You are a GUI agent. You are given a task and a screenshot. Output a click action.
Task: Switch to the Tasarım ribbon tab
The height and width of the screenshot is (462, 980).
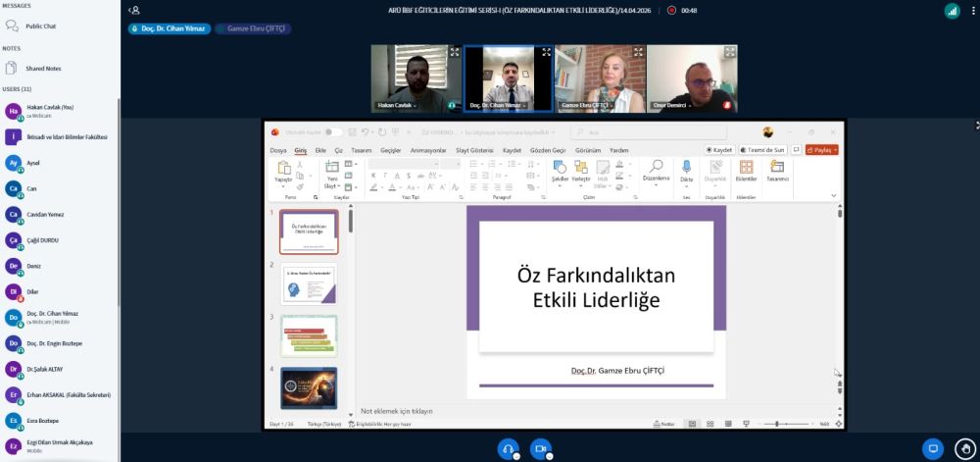tap(361, 150)
